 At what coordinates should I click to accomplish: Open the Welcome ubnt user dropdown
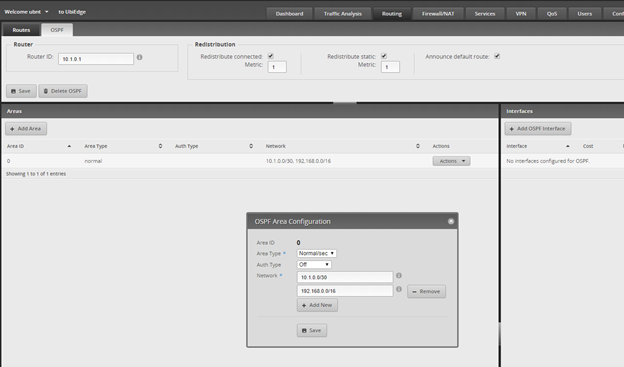click(x=26, y=12)
